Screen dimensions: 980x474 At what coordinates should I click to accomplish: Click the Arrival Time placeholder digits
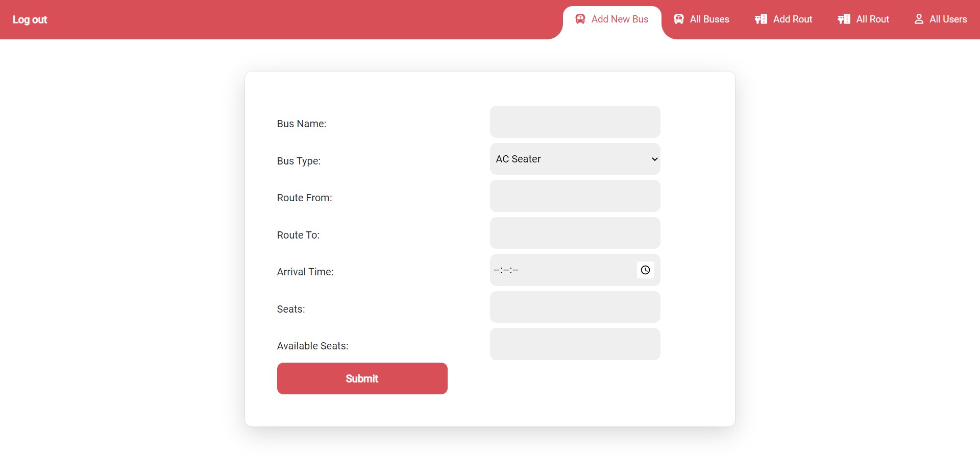coord(506,270)
